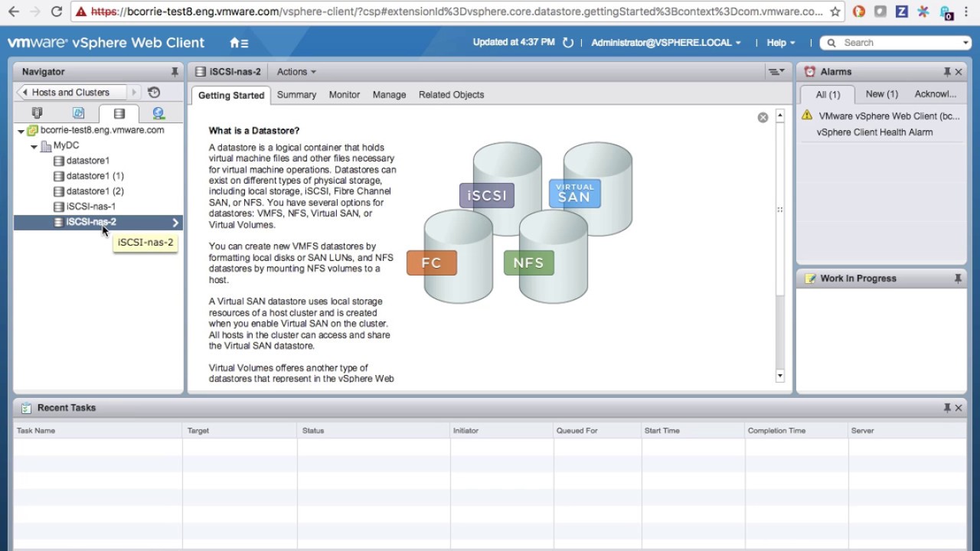Click the not-secure warning icon in address bar
Viewport: 980px width, 551px height.
coord(80,11)
